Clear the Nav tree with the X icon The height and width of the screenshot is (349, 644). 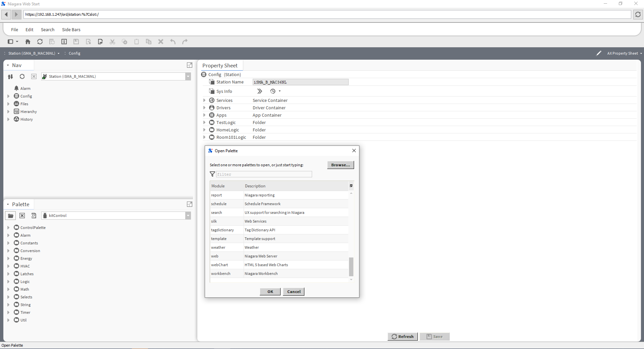click(34, 77)
